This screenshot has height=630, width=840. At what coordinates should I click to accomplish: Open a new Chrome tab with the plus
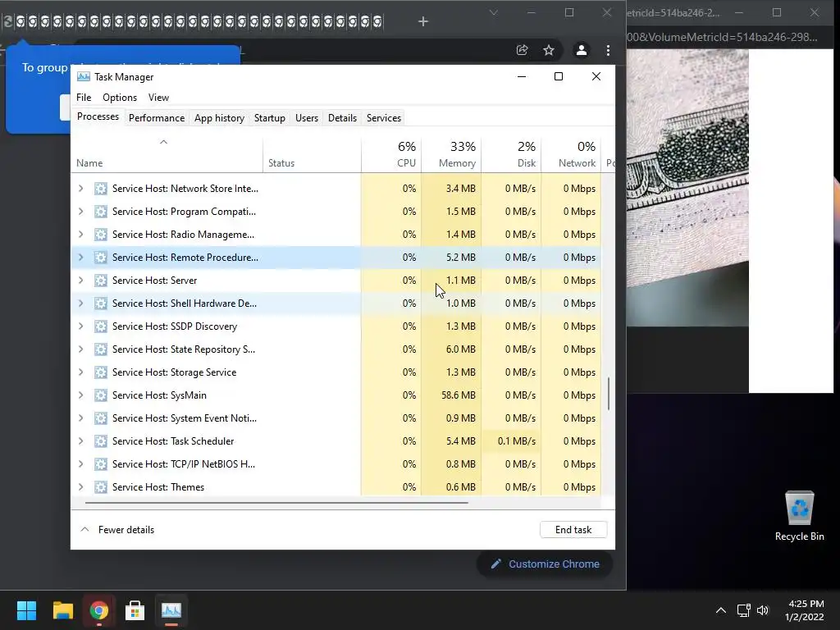(423, 21)
